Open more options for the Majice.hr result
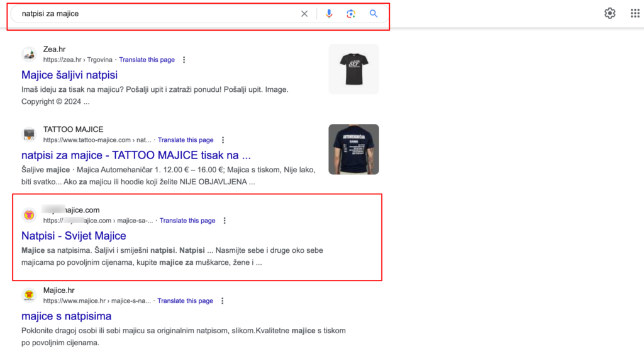Viewport: 644px width, 354px height. click(x=222, y=301)
